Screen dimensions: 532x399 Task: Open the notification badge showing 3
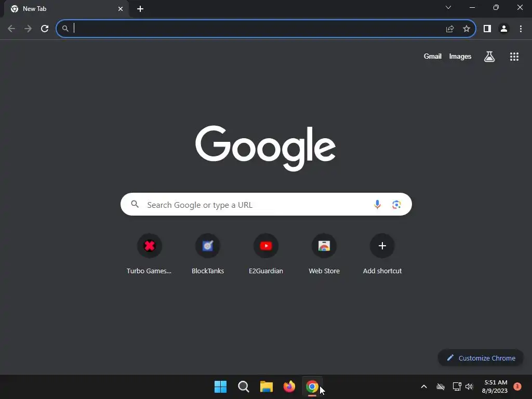[517, 387]
